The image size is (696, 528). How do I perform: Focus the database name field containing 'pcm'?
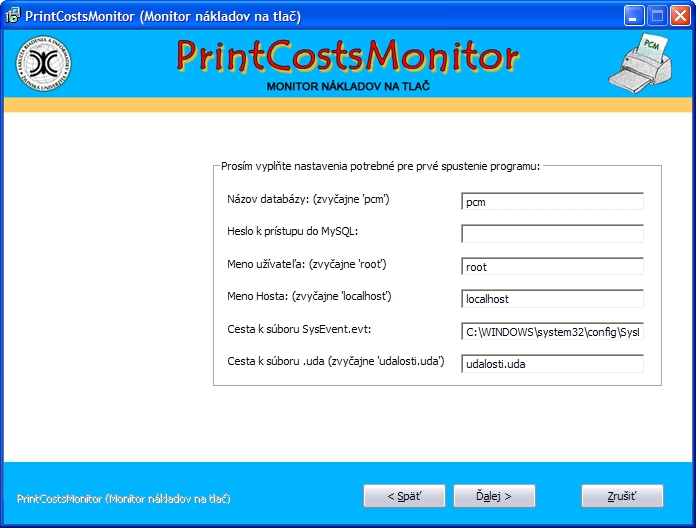coord(552,201)
